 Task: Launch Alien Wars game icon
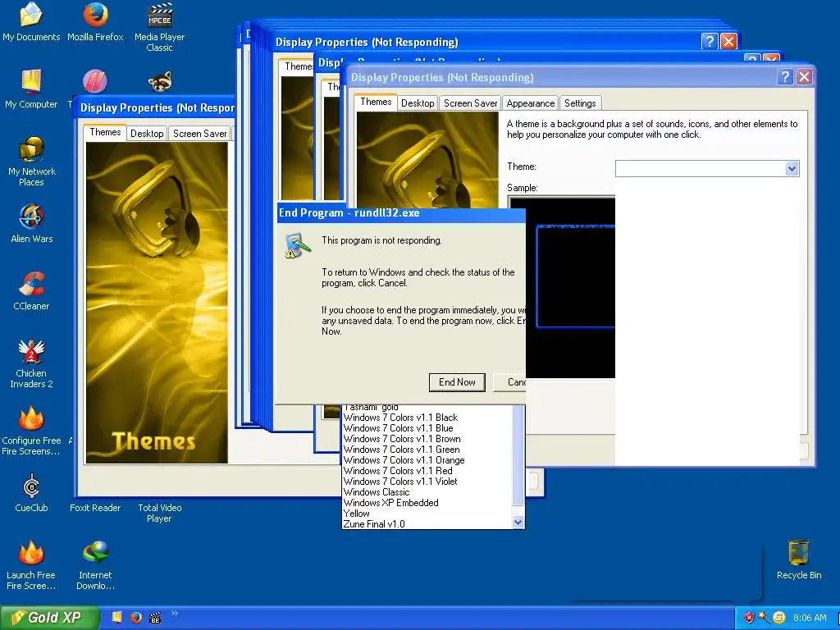point(31,223)
